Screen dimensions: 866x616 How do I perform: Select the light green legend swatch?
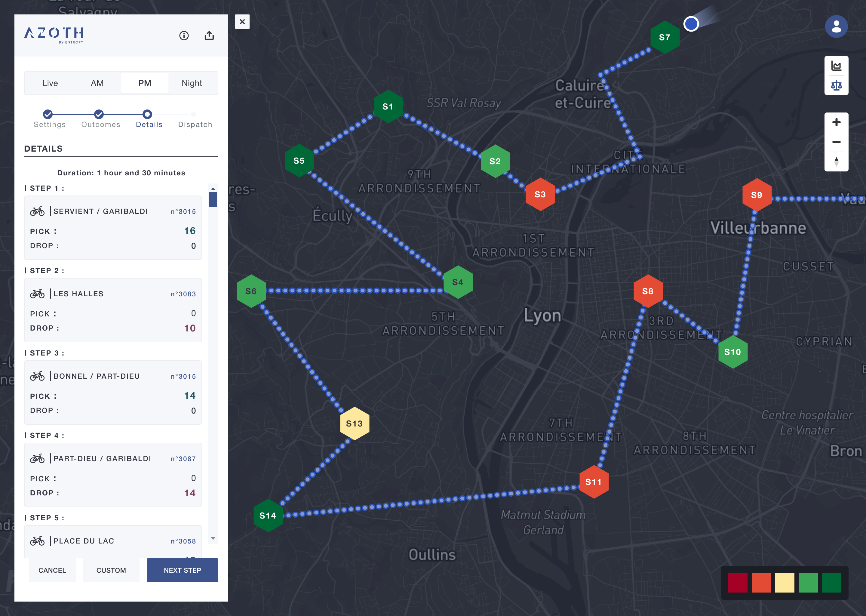[808, 583]
